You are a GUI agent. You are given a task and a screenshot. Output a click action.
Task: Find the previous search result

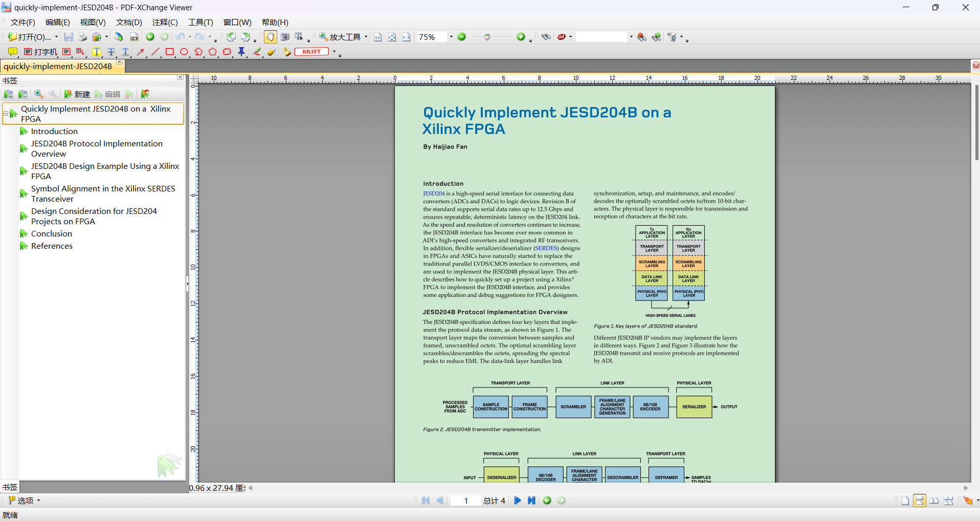[642, 37]
